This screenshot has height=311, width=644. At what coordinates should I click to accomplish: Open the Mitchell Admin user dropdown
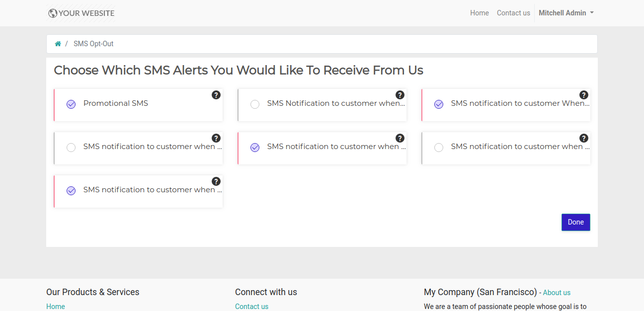pyautogui.click(x=566, y=13)
